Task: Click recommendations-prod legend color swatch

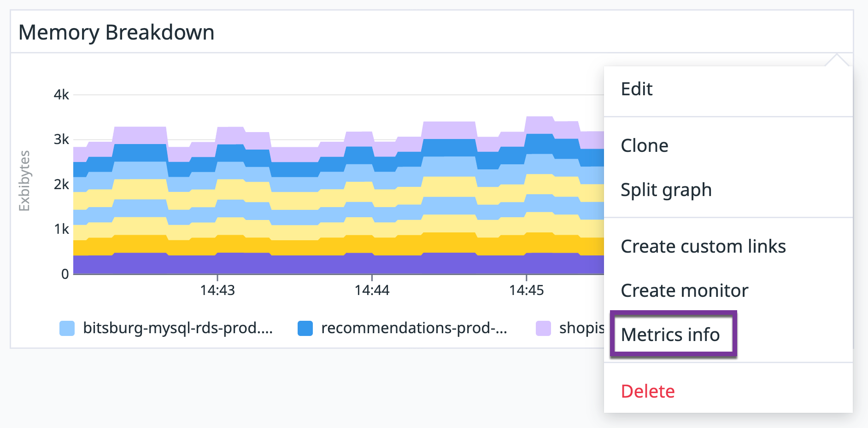Action: point(305,329)
